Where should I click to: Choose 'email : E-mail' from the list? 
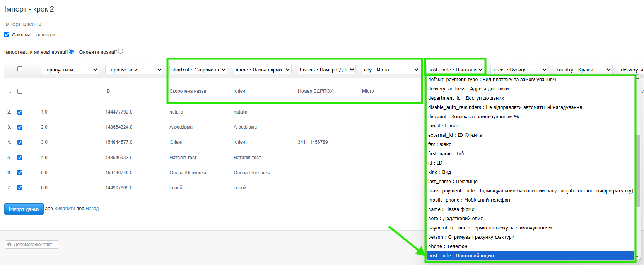coord(443,126)
